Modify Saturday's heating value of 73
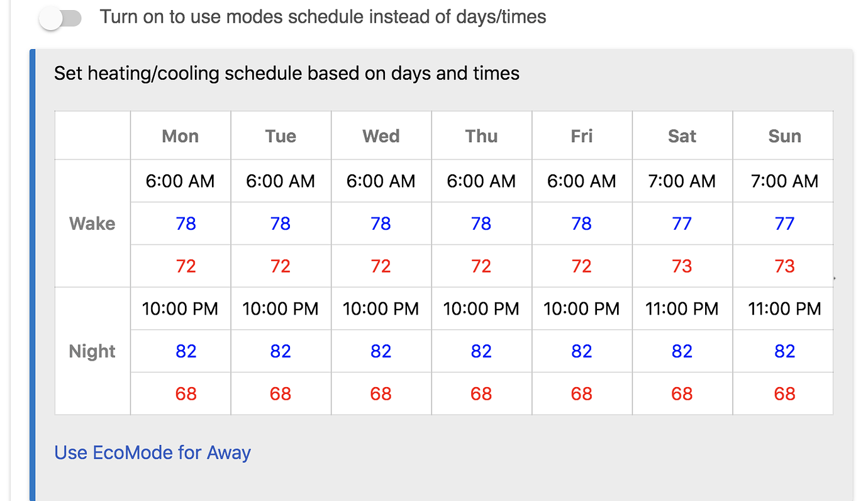The height and width of the screenshot is (501, 868). coord(682,265)
